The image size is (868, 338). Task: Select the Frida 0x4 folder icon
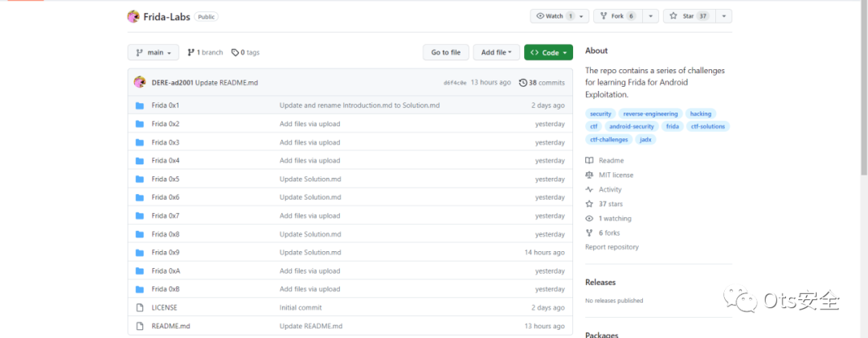140,161
